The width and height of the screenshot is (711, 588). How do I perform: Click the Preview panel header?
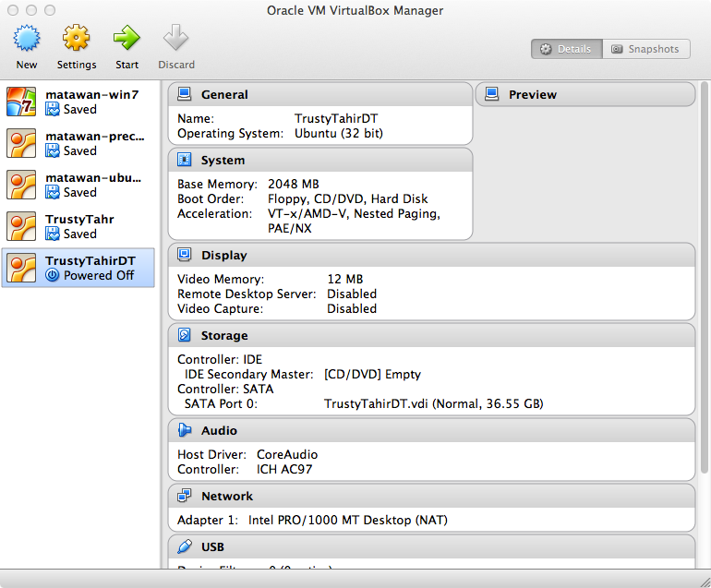pyautogui.click(x=584, y=94)
